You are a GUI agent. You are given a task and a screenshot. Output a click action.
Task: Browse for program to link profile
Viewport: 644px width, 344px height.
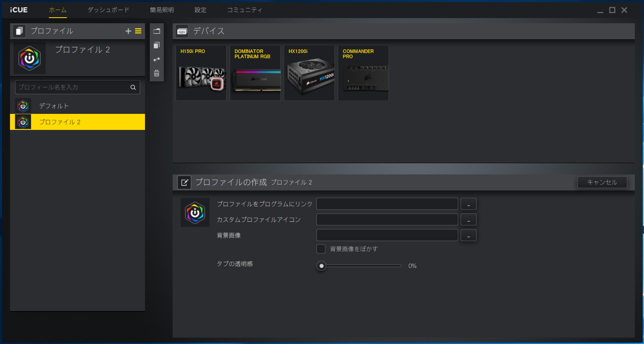469,204
